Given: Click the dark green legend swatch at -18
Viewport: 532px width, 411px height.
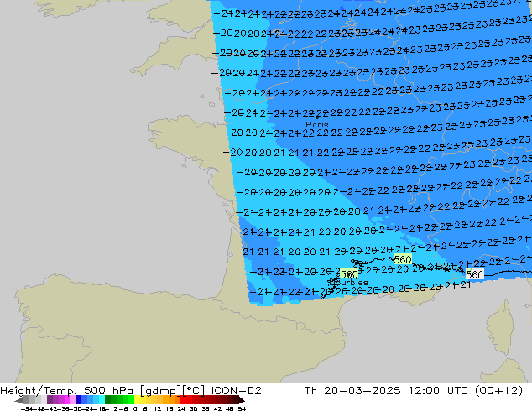Looking at the screenshot, I should point(107,400).
